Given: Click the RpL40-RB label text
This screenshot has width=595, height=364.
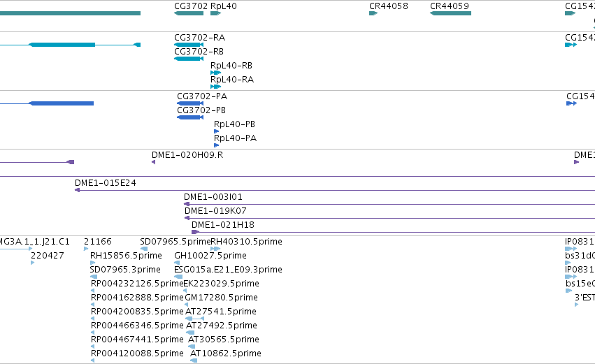Looking at the screenshot, I should [231, 66].
